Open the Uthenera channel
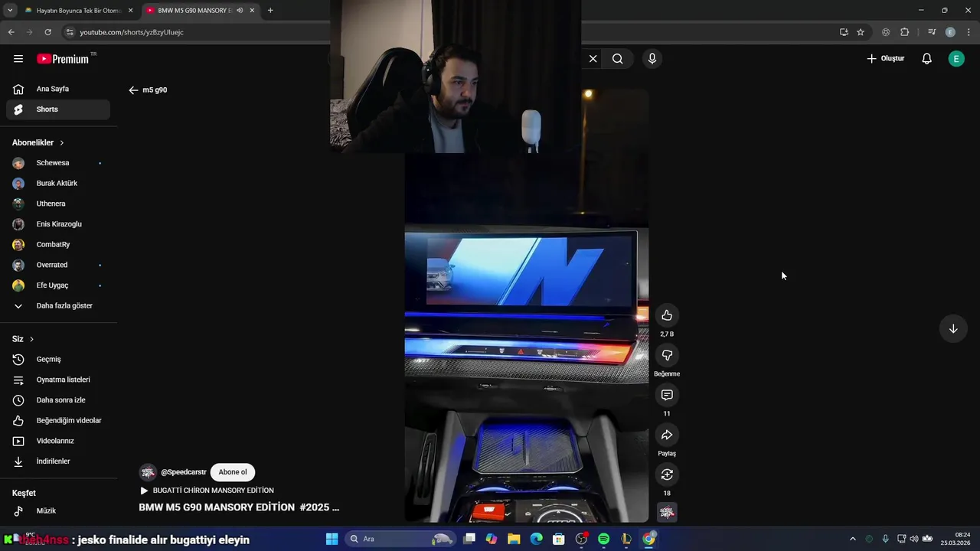 (x=58, y=204)
